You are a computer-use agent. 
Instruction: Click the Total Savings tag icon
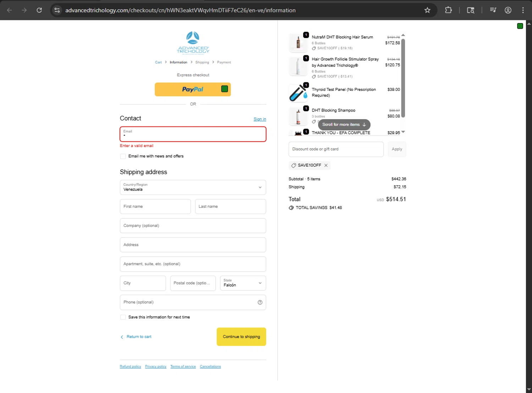coord(291,208)
